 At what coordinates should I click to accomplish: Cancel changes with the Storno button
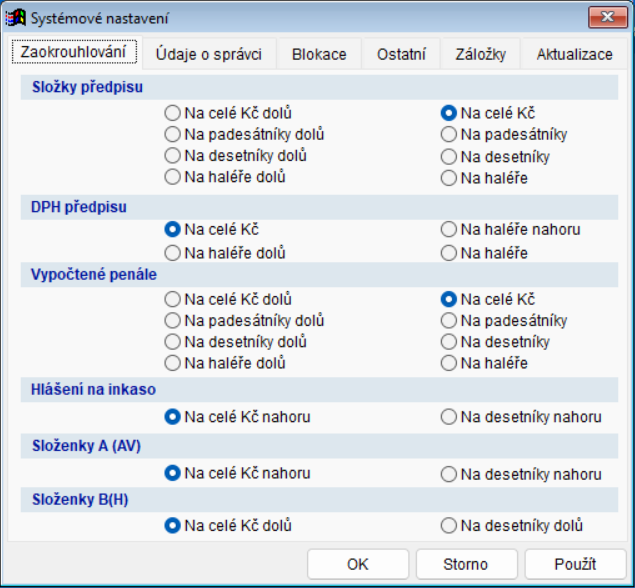tap(466, 564)
